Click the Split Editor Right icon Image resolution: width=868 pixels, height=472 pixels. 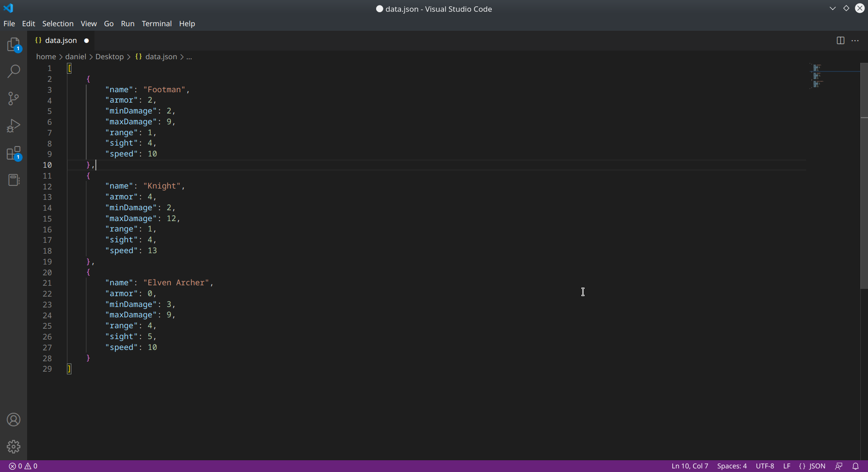click(840, 41)
